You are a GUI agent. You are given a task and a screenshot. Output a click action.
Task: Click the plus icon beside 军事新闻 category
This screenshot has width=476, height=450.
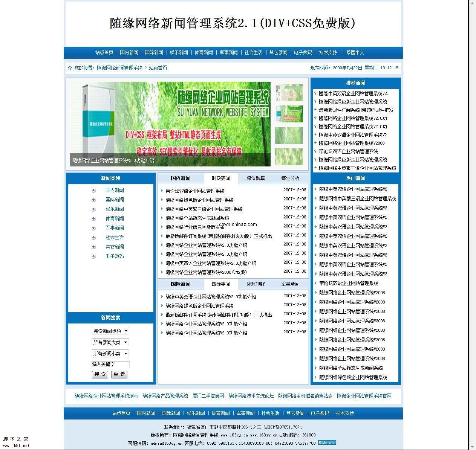click(x=93, y=228)
